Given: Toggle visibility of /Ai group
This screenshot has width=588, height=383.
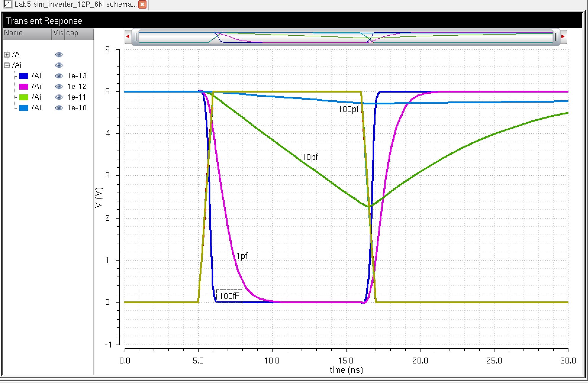Looking at the screenshot, I should coord(59,65).
